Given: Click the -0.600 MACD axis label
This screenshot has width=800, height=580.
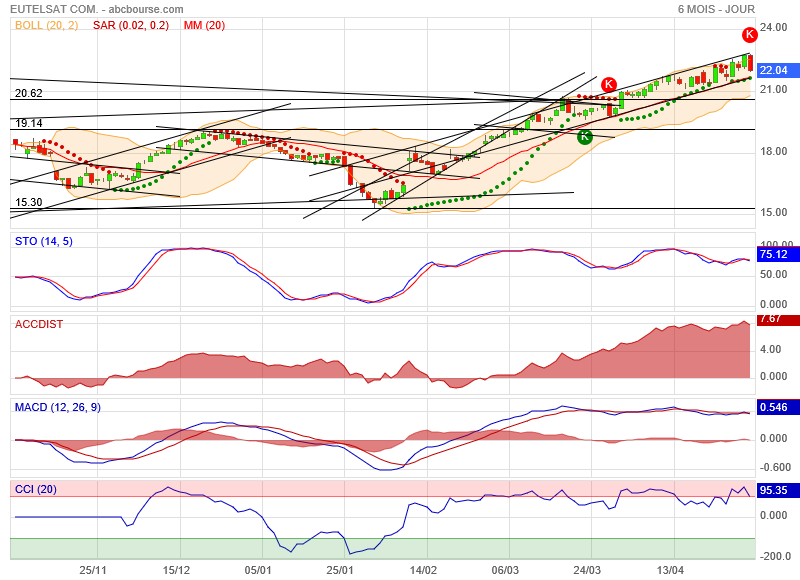Looking at the screenshot, I should 776,467.
